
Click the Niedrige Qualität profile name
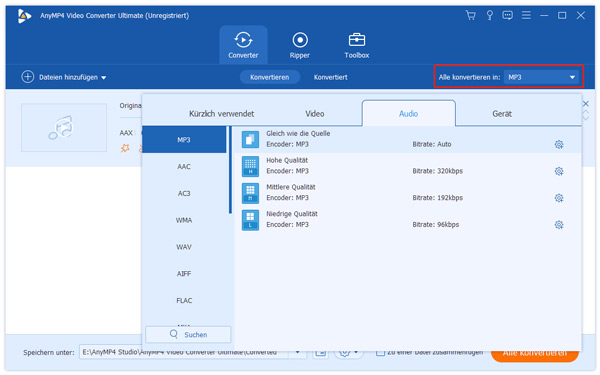coord(292,214)
